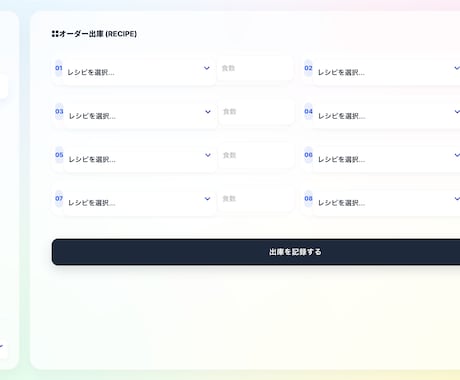This screenshot has width=460, height=380.
Task: Open the recipe dropdown in row 06
Action: pos(387,159)
